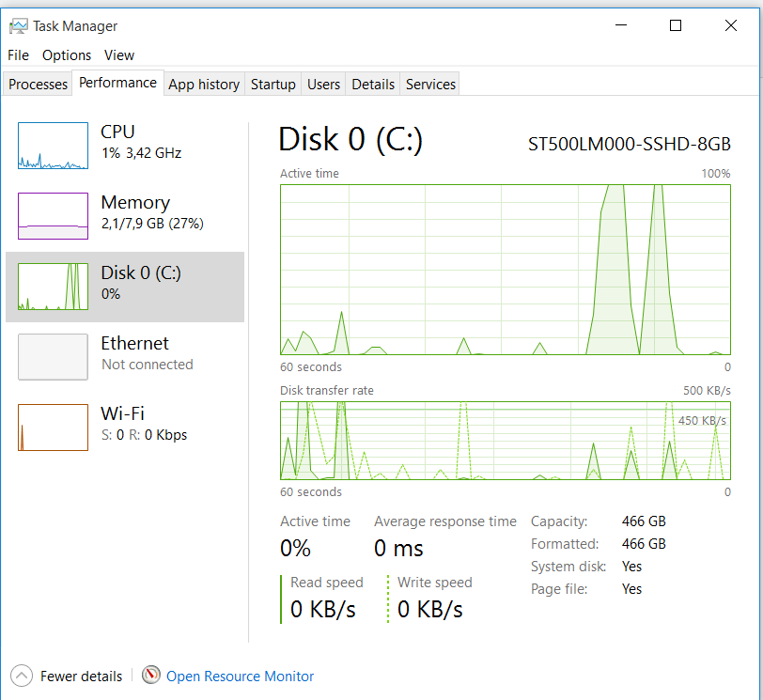Open the Options menu
763x700 pixels.
point(67,55)
